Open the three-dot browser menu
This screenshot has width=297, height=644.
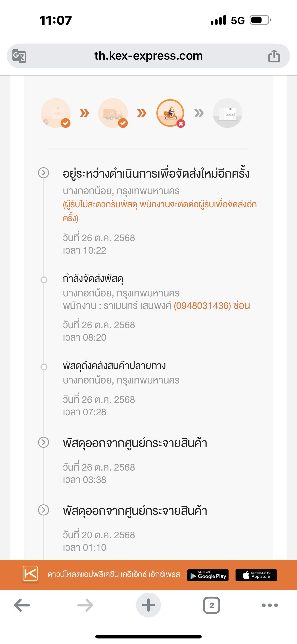[x=270, y=605]
